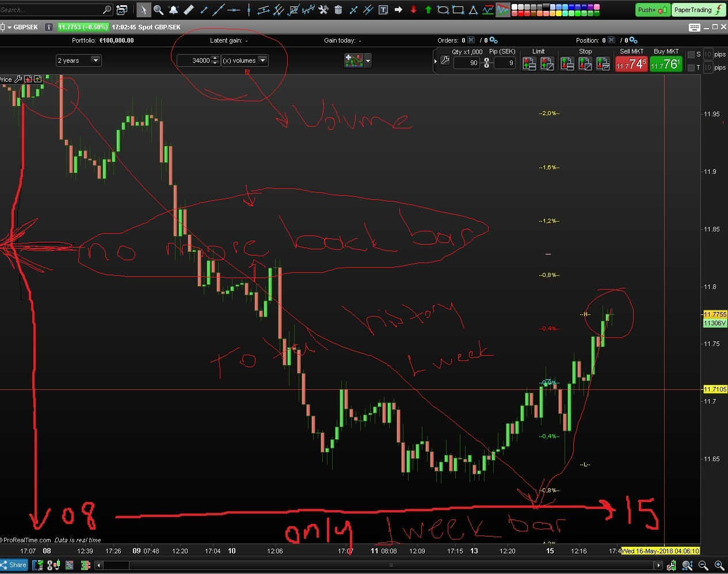Click the Portfolio €100,000.00 text
The image size is (728, 574).
click(x=103, y=40)
